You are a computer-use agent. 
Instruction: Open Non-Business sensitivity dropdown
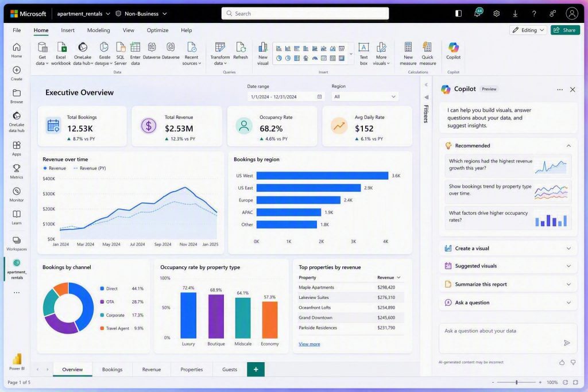point(141,14)
